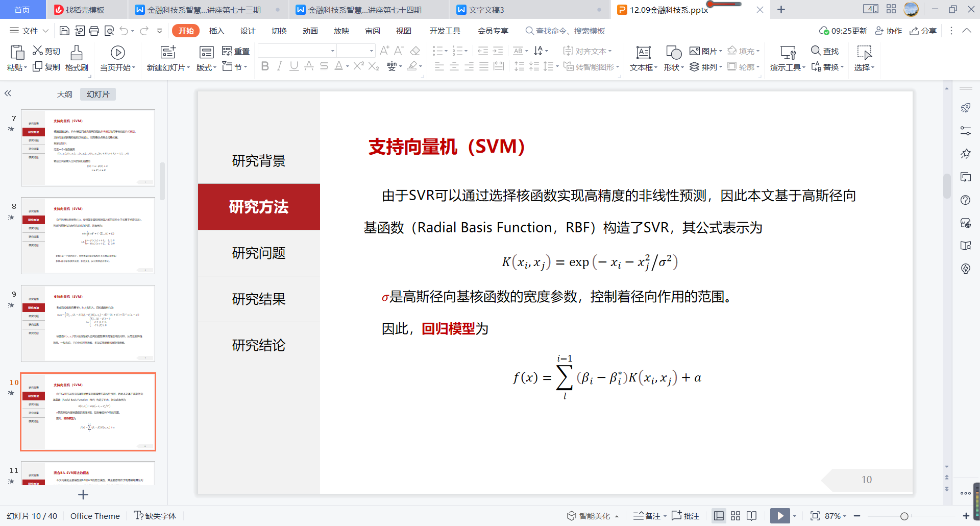Switch to slide sorter view icon

click(x=736, y=516)
